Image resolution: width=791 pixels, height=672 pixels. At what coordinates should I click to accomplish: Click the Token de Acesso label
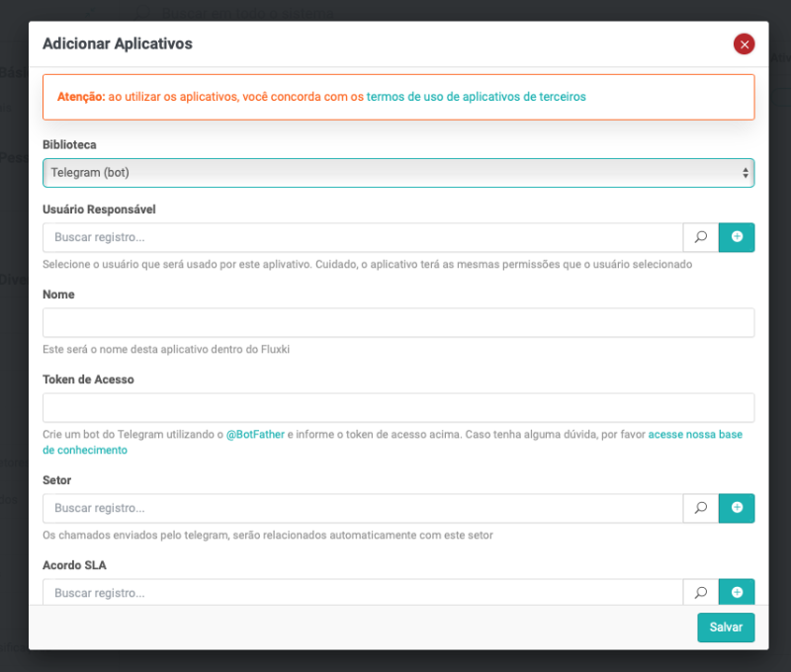coord(88,379)
